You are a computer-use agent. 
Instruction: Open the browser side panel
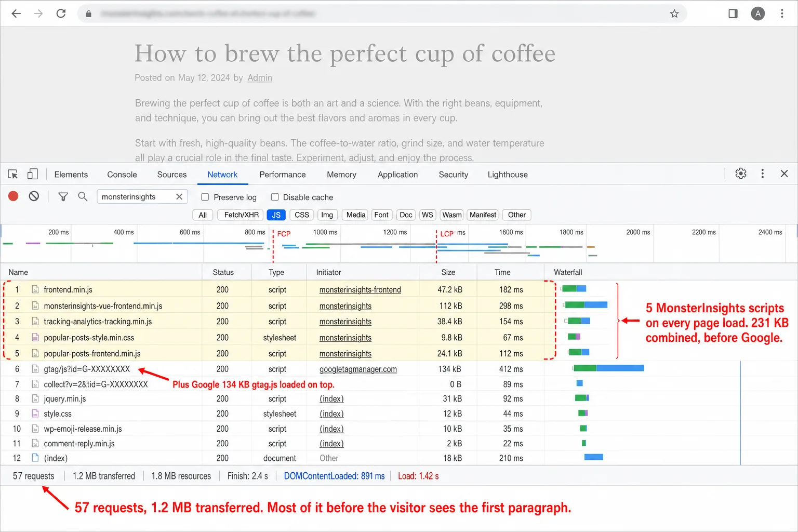pos(733,14)
